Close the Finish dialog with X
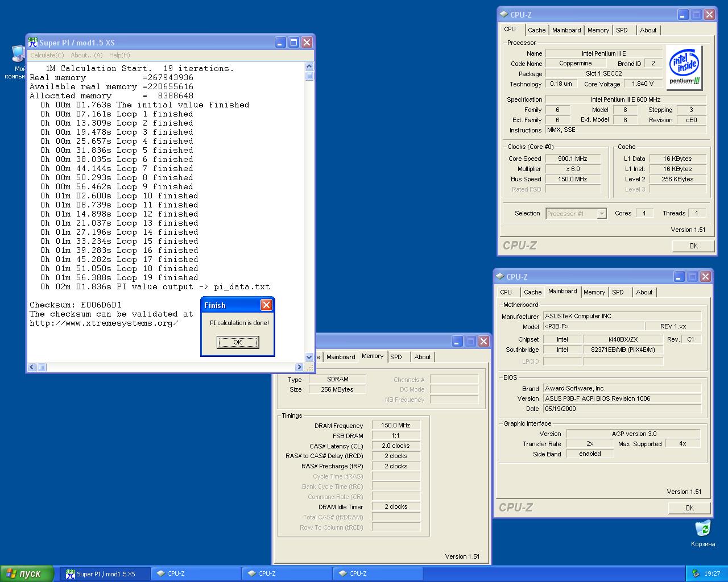The width and height of the screenshot is (728, 582). (x=266, y=305)
